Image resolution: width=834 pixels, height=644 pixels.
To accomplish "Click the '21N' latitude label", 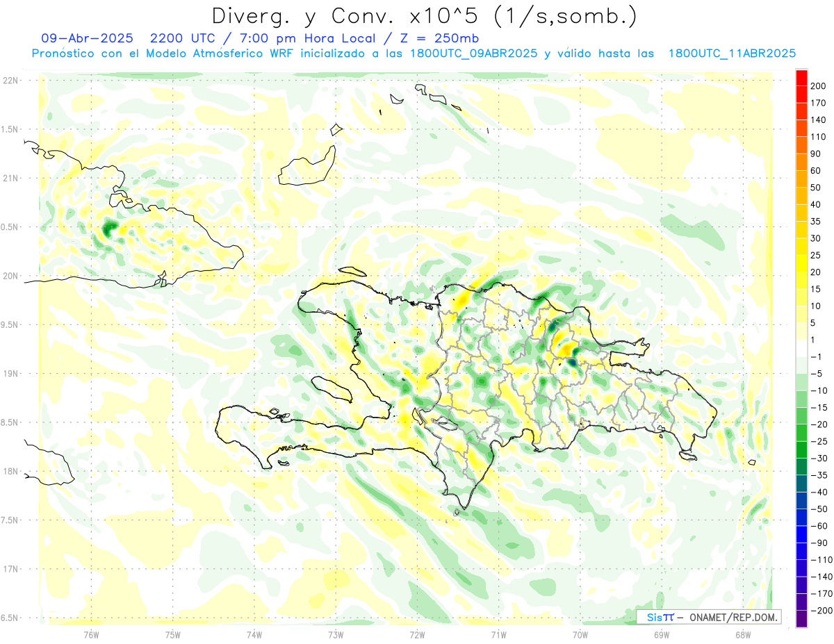I will click(10, 178).
